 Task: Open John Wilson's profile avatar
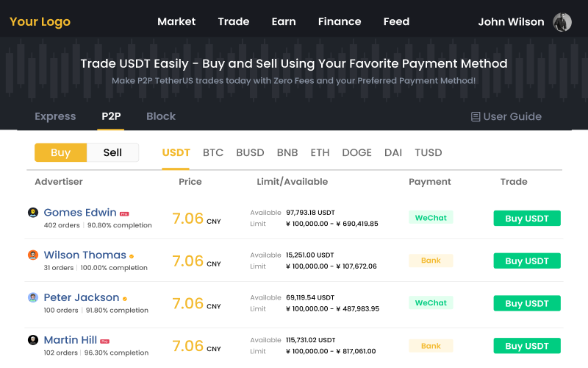pyautogui.click(x=562, y=22)
